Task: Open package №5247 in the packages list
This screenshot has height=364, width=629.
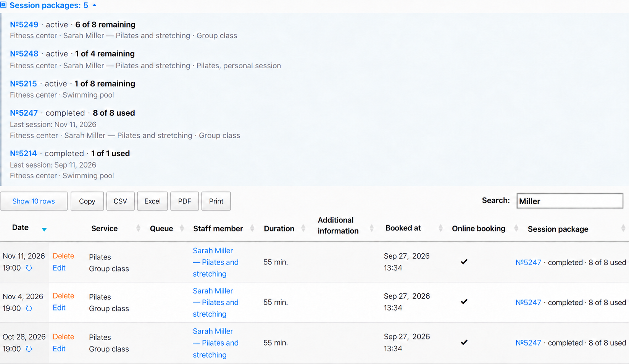Action: tap(24, 113)
